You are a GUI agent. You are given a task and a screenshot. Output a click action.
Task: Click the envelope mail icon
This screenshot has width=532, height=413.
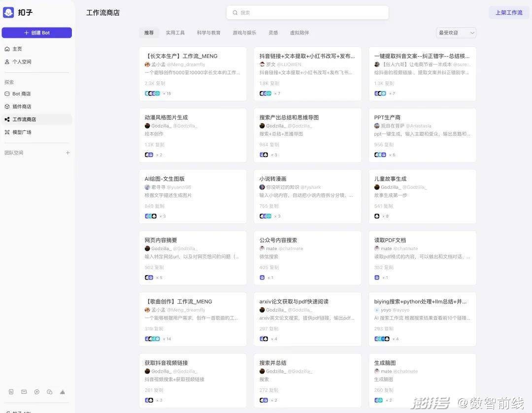coord(24,392)
